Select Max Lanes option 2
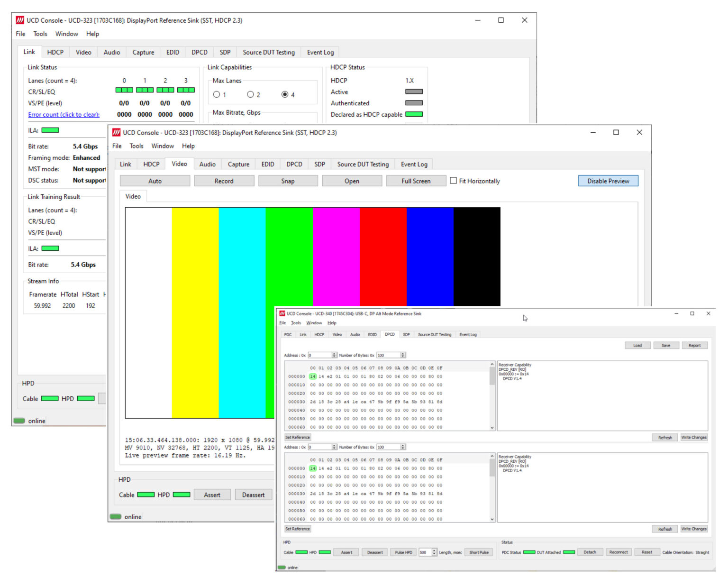Image resolution: width=728 pixels, height=587 pixels. [250, 94]
